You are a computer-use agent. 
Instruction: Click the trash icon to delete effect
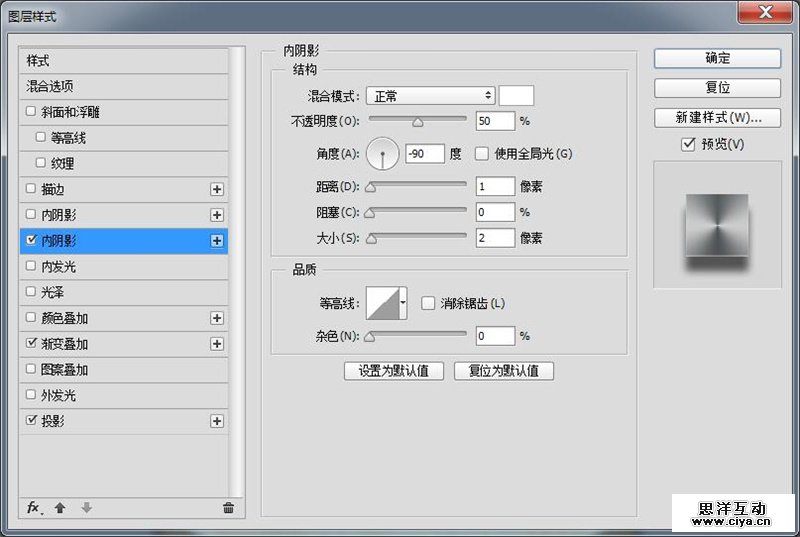[228, 508]
